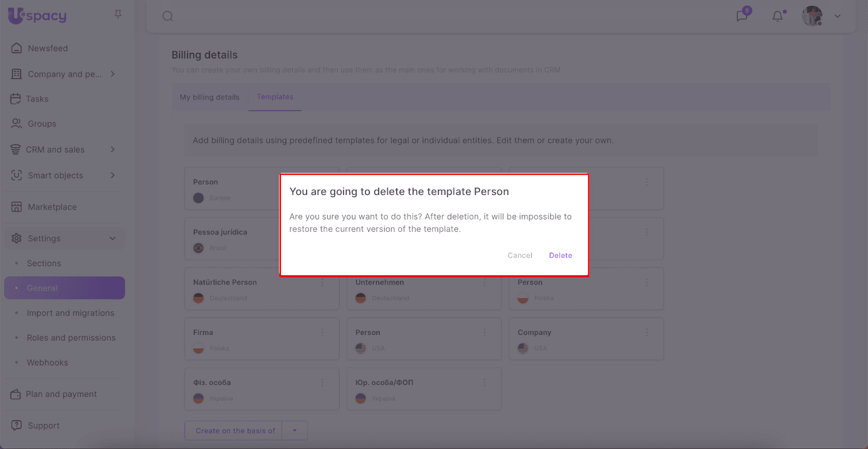The image size is (868, 449).
Task: Open the chat messages icon
Action: click(x=742, y=16)
